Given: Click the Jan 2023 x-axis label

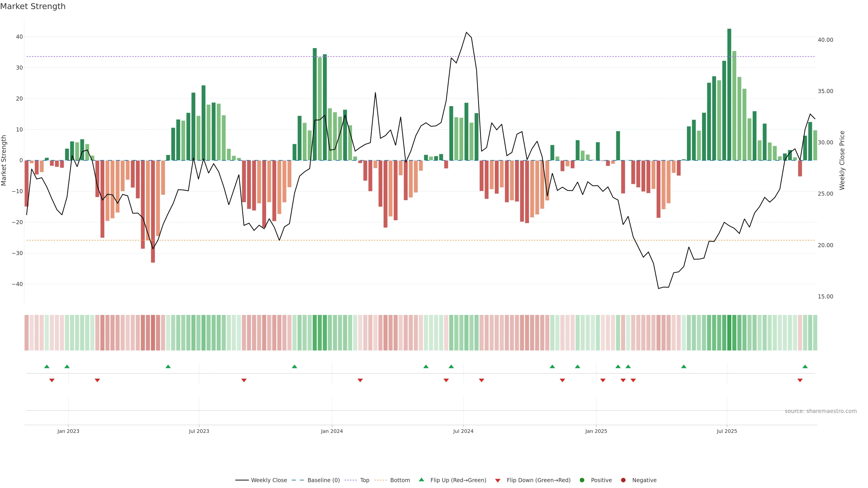Looking at the screenshot, I should point(68,431).
